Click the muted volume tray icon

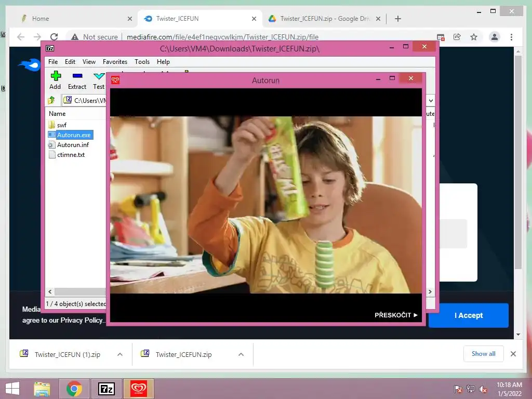tap(483, 390)
